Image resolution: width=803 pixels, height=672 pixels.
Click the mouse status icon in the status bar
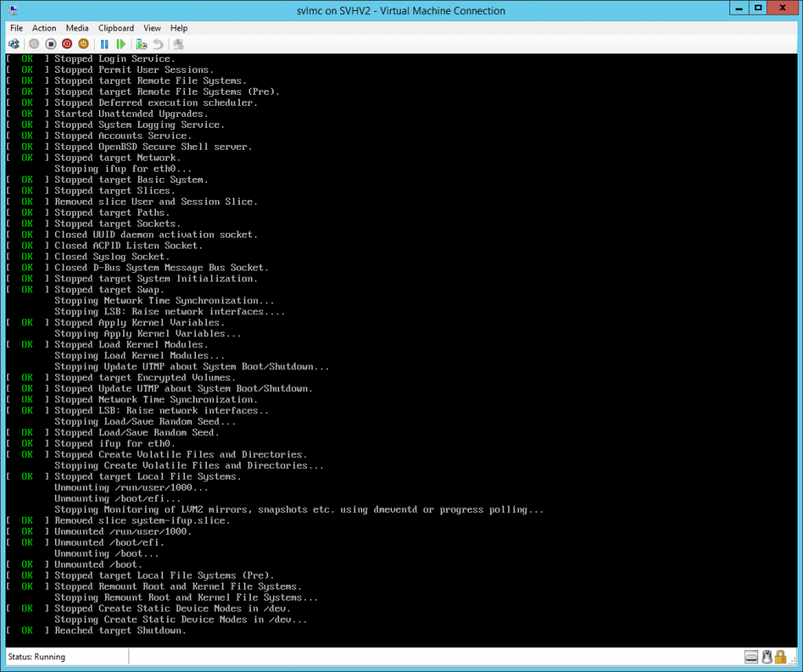[x=767, y=656]
